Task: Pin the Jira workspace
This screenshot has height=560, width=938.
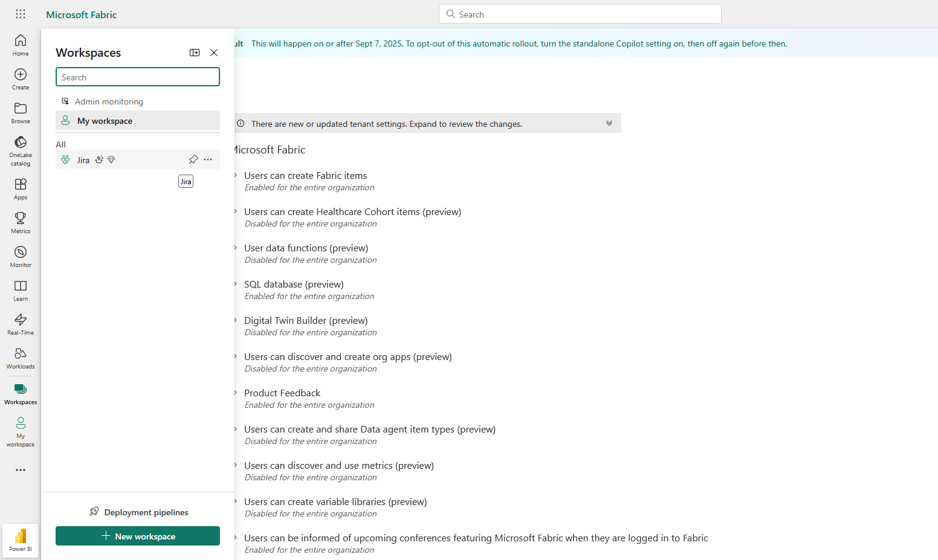Action: tap(193, 159)
